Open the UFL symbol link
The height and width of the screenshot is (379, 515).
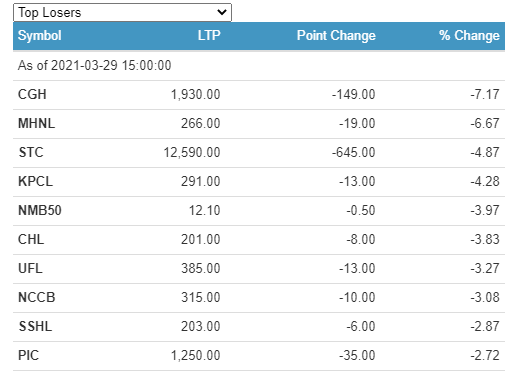(30, 268)
